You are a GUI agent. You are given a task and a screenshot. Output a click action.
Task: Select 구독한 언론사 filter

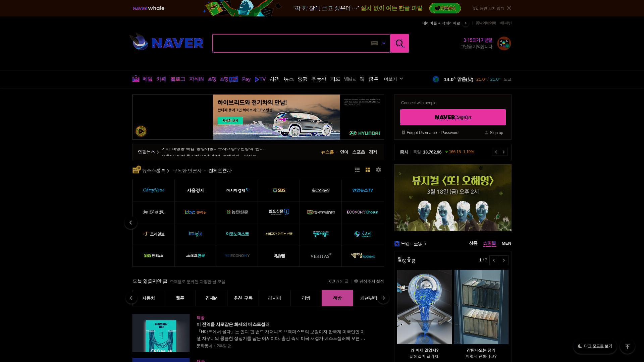187,171
